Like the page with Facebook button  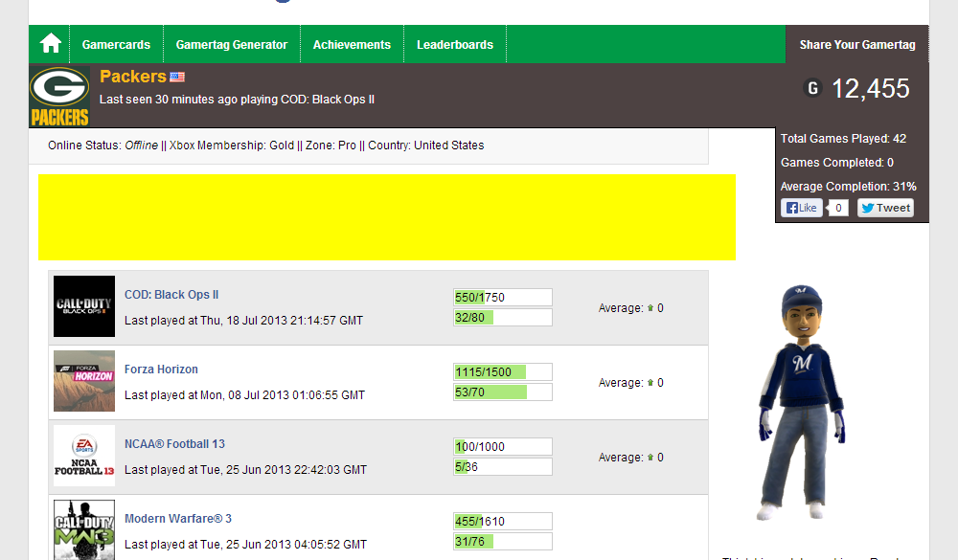801,208
